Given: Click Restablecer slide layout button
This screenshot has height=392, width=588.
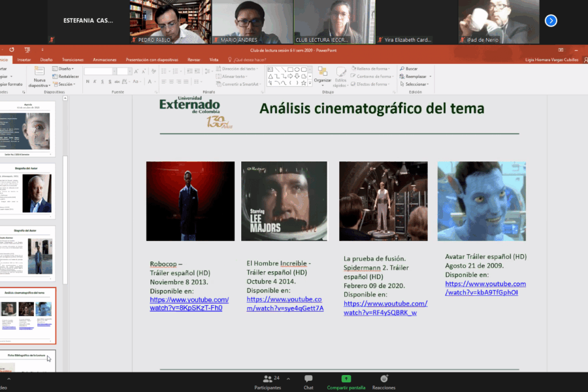Looking at the screenshot, I should [x=68, y=76].
